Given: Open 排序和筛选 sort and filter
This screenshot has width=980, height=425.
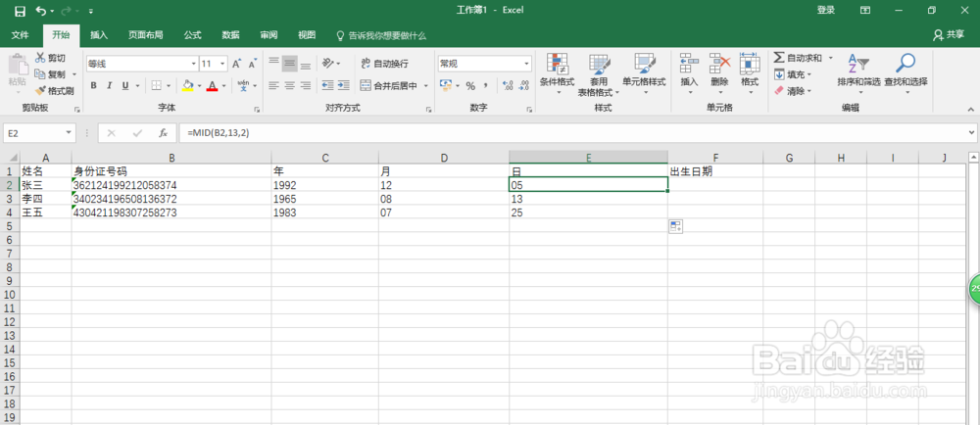Looking at the screenshot, I should tap(858, 73).
